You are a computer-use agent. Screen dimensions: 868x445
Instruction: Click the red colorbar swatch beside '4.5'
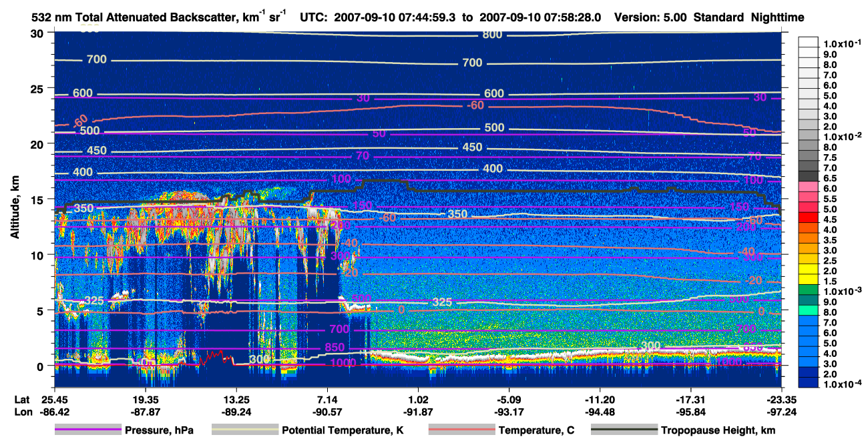pyautogui.click(x=809, y=217)
